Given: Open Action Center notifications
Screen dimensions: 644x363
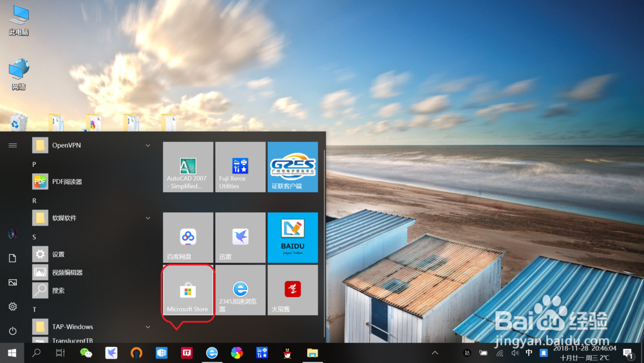Looking at the screenshot, I should [627, 353].
